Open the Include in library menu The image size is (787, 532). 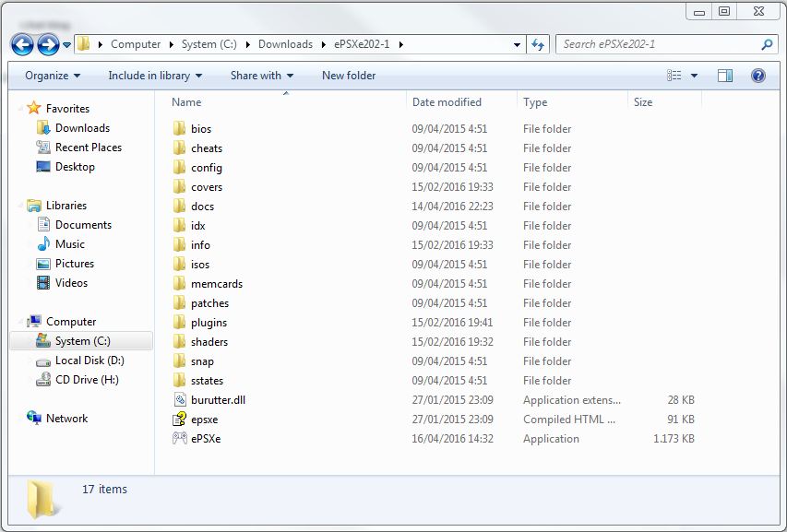pyautogui.click(x=155, y=76)
